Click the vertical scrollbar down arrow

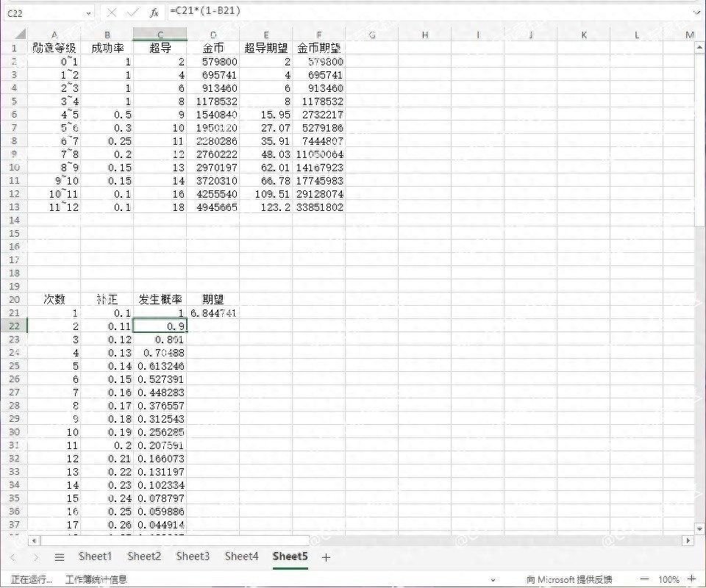[699, 528]
